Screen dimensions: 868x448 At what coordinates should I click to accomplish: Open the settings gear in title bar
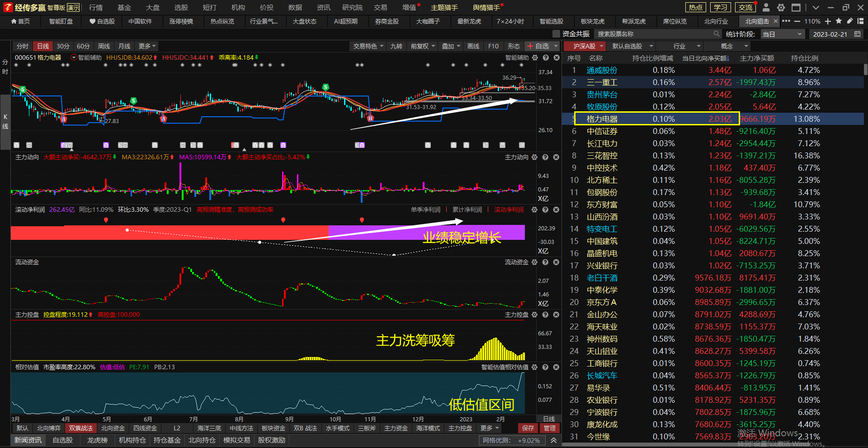click(781, 8)
